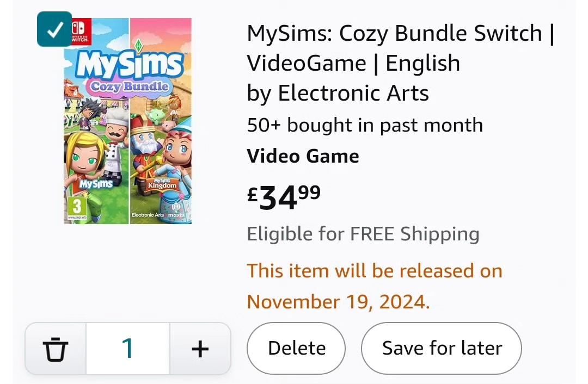This screenshot has width=588, height=384.
Task: Click the bold Video Game format label
Action: click(303, 156)
